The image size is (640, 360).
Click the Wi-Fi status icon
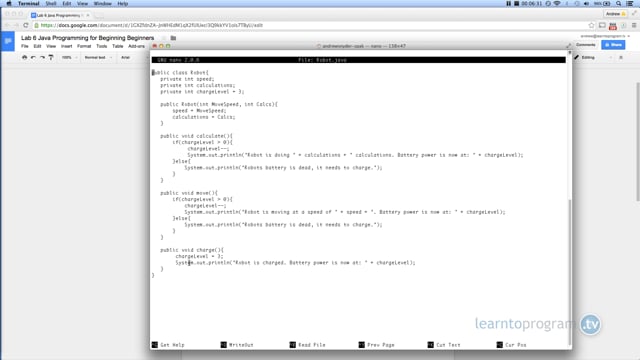[x=557, y=4]
